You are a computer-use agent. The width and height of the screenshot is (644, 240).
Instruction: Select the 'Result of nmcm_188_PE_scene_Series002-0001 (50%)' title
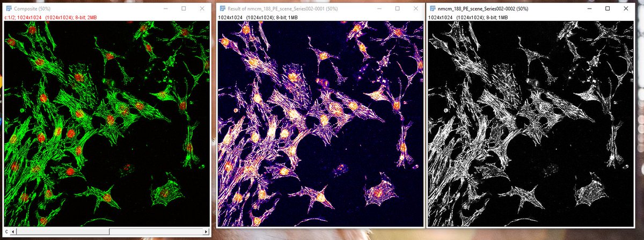[x=284, y=9]
